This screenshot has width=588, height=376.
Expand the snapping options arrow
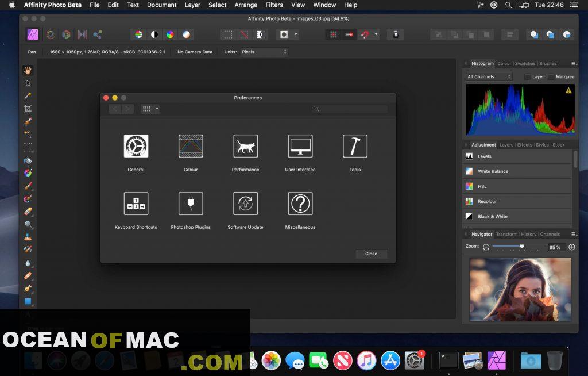376,34
